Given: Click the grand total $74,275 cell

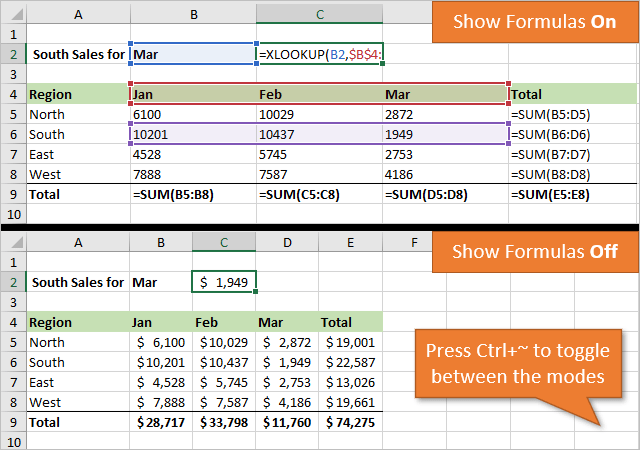Looking at the screenshot, I should (349, 423).
